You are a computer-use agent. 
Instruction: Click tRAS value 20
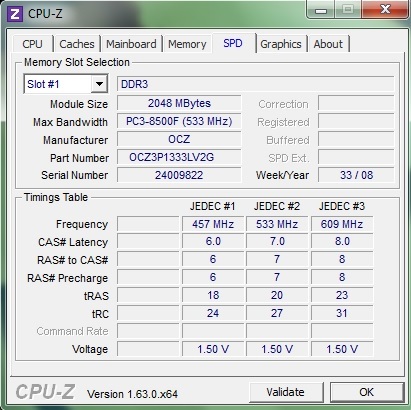tap(277, 296)
